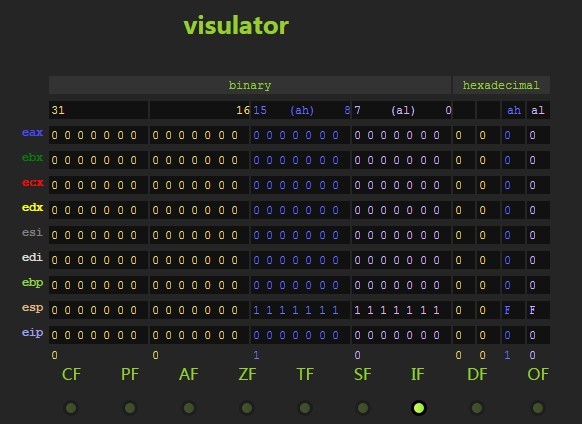Click esp's ah hexadecimal value F

(x=507, y=310)
